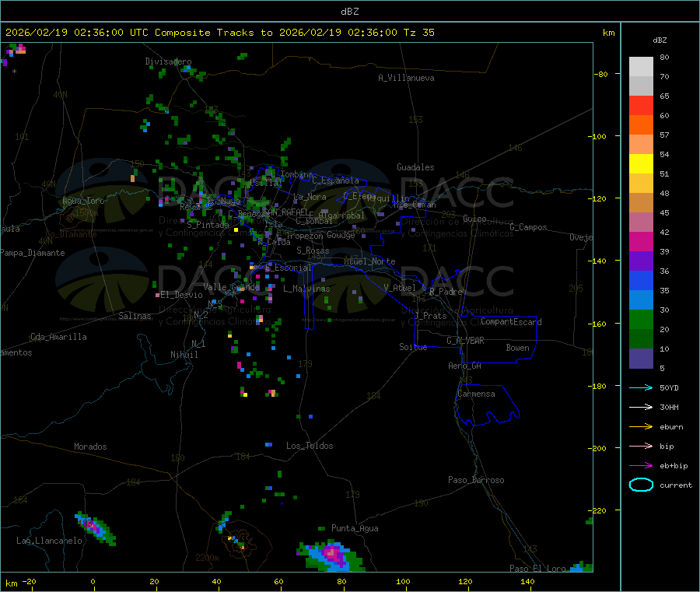Click the 5 dBZ slate purple legend swatch
Image resolution: width=700 pixels, height=592 pixels.
pyautogui.click(x=641, y=359)
